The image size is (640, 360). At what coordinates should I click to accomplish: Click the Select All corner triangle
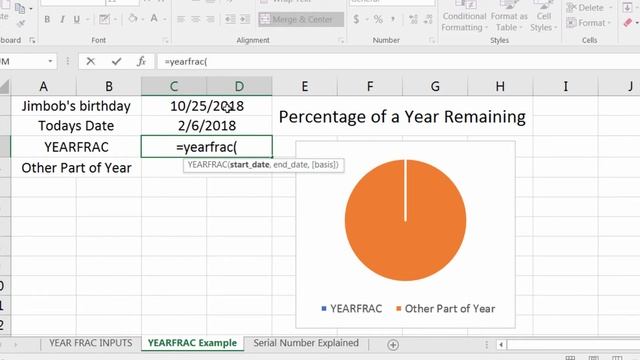pos(4,87)
